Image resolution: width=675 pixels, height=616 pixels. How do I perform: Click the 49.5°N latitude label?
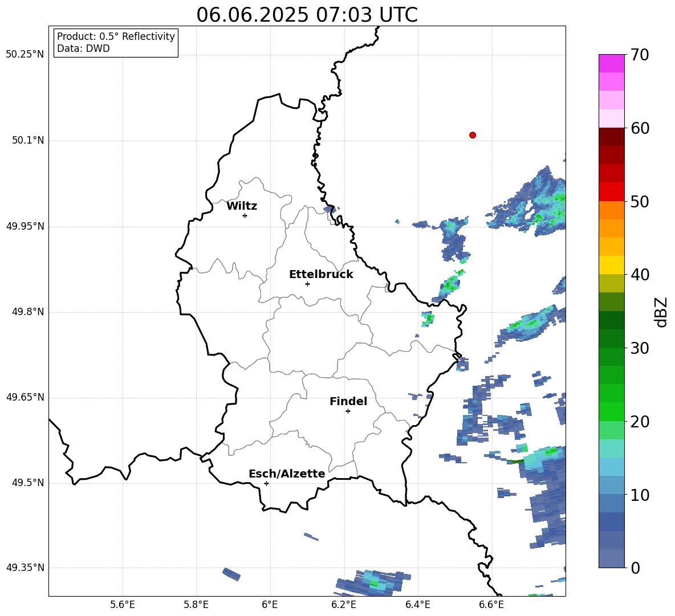[28, 483]
